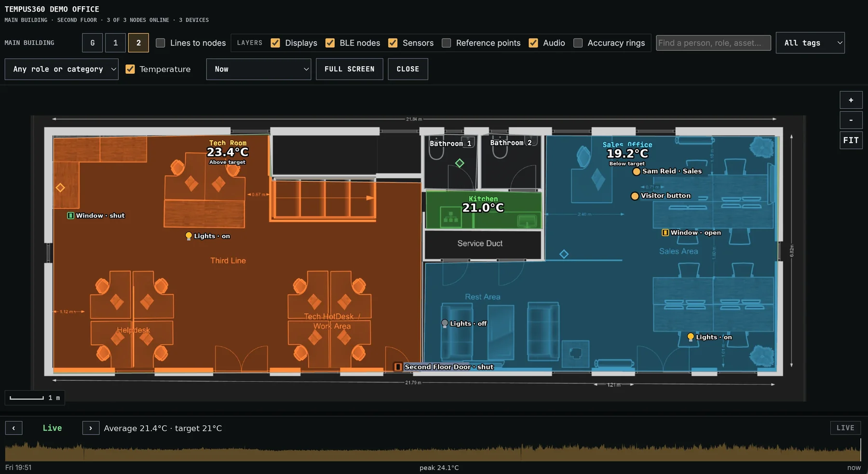The image size is (868, 474).
Task: Switch to floor 1
Action: tap(116, 43)
